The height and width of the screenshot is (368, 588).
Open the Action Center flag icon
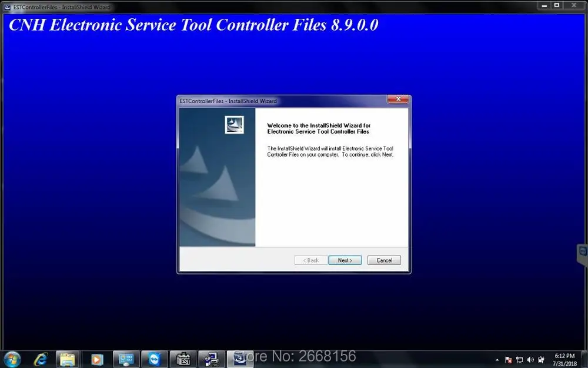click(509, 360)
